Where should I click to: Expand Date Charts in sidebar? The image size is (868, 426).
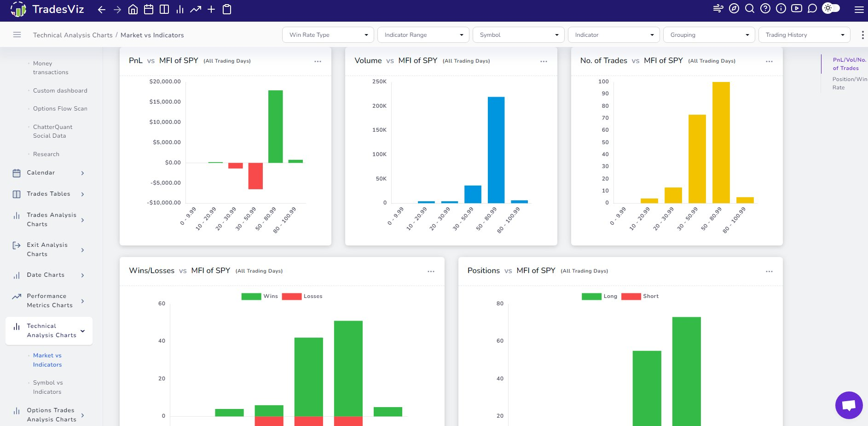(49, 275)
